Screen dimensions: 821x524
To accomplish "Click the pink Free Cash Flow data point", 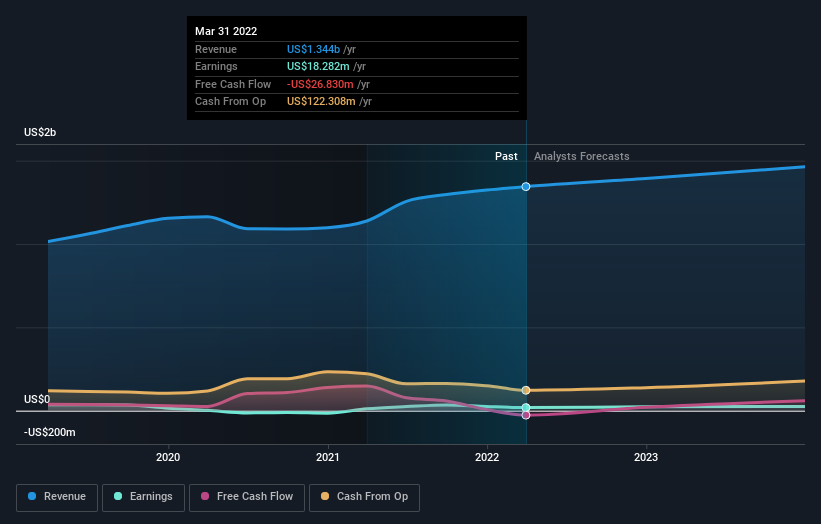I will coord(526,415).
